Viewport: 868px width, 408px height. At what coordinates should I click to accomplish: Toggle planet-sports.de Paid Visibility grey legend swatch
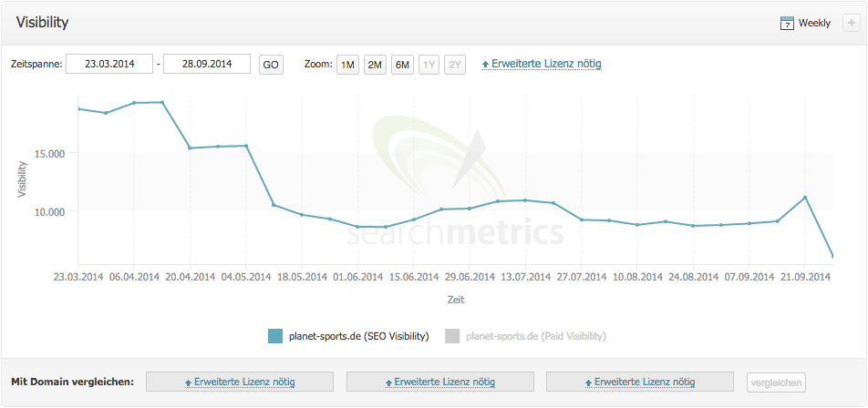point(453,336)
